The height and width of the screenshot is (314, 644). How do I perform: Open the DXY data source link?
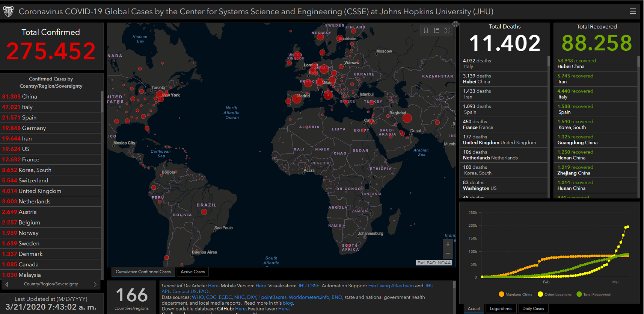pos(252,297)
